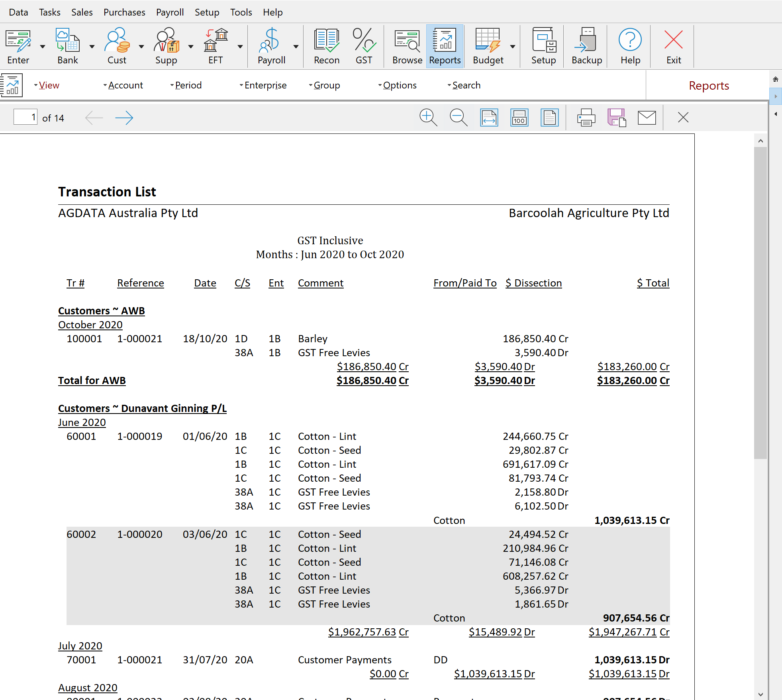This screenshot has width=782, height=700.
Task: Open the Search report dropdown
Action: pos(464,85)
